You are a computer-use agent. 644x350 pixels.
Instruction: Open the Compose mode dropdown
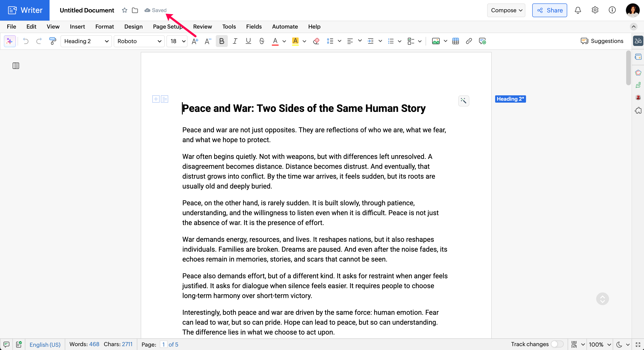(506, 10)
